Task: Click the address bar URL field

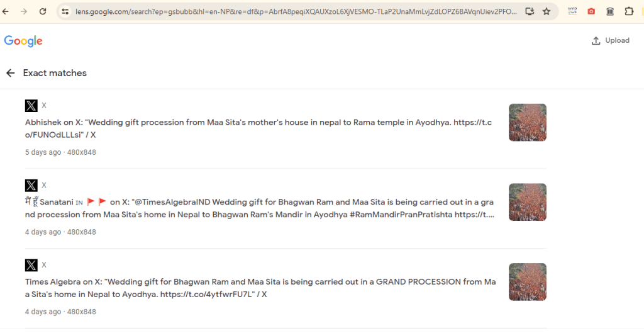Action: 296,11
